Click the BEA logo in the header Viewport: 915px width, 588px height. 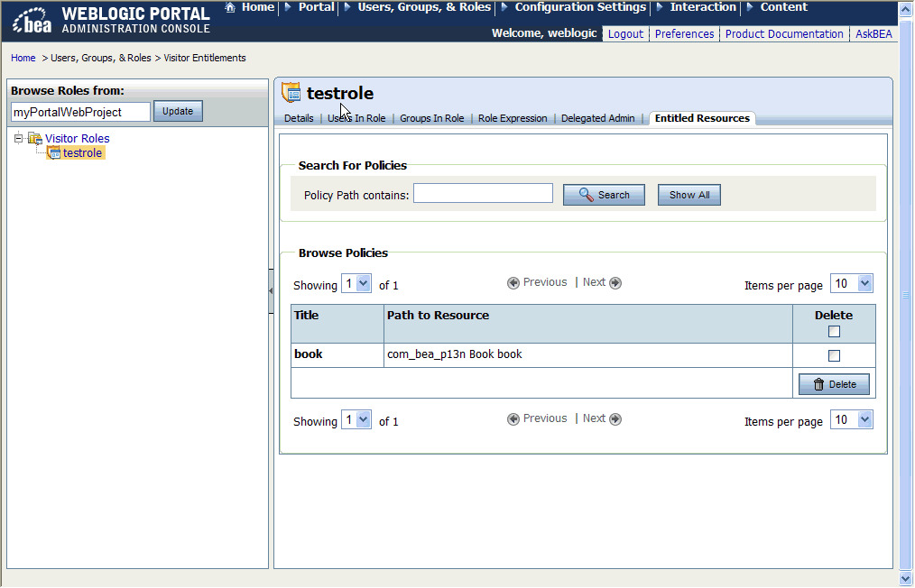(x=32, y=21)
